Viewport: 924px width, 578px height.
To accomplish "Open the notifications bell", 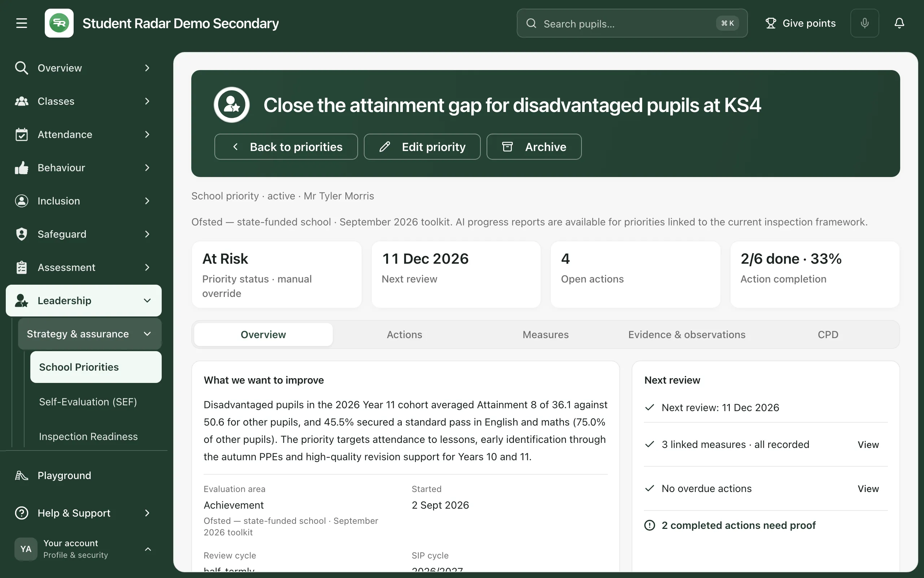I will 899,23.
